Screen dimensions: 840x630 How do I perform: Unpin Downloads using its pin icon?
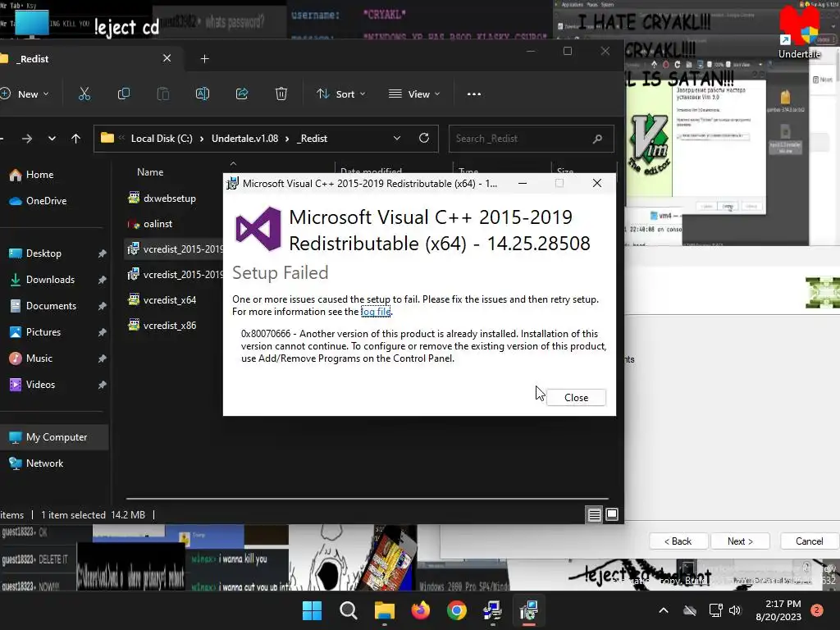click(x=102, y=280)
